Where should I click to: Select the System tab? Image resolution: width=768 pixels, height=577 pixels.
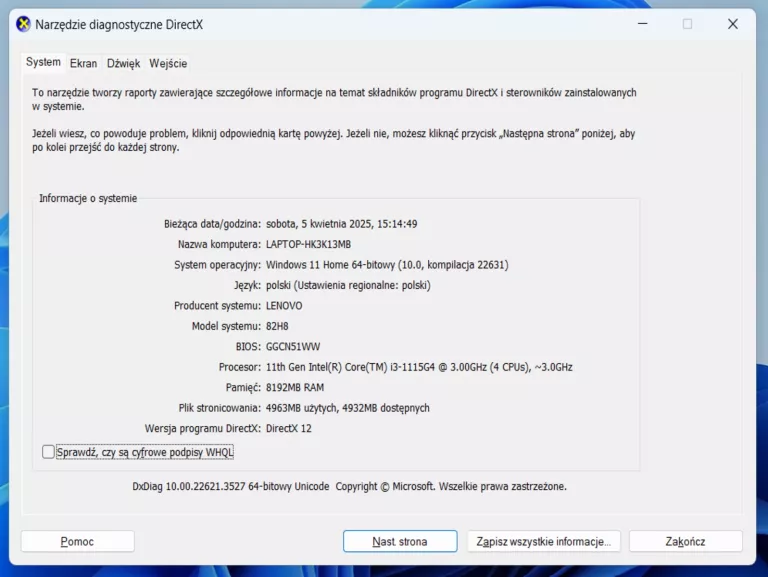click(x=43, y=62)
